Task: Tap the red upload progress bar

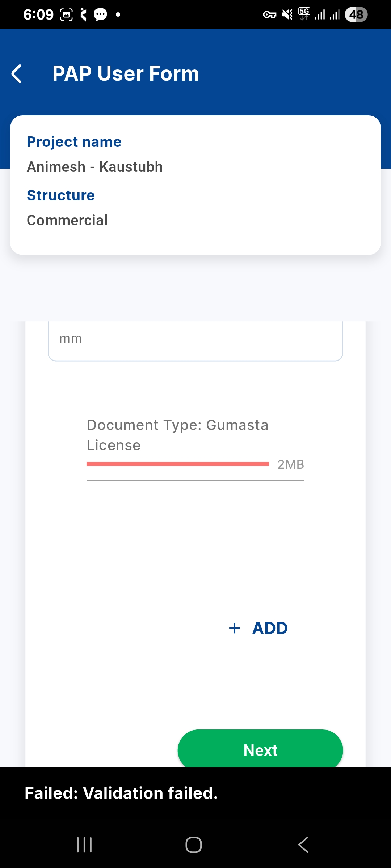Action: point(177,464)
